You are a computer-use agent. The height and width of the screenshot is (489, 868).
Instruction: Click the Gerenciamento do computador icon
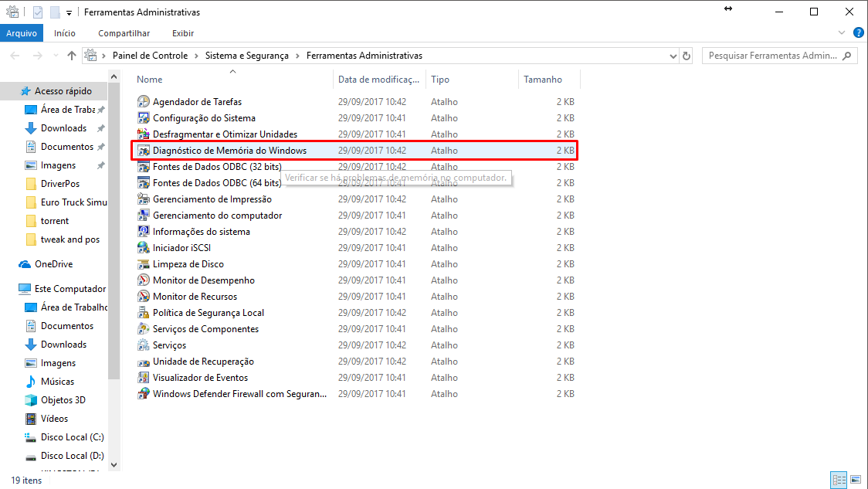pyautogui.click(x=144, y=216)
